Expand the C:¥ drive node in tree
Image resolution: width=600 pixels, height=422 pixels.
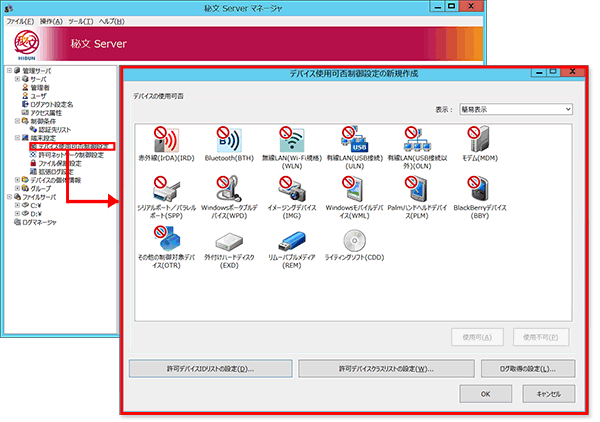coord(17,204)
